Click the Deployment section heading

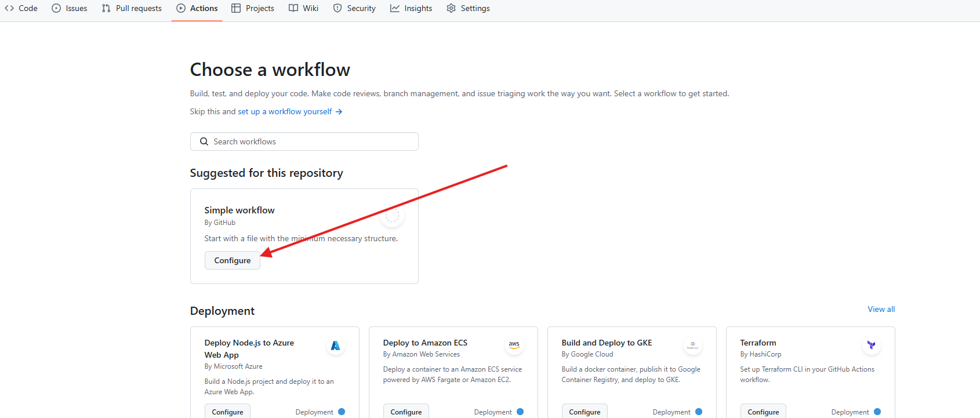pyautogui.click(x=222, y=311)
